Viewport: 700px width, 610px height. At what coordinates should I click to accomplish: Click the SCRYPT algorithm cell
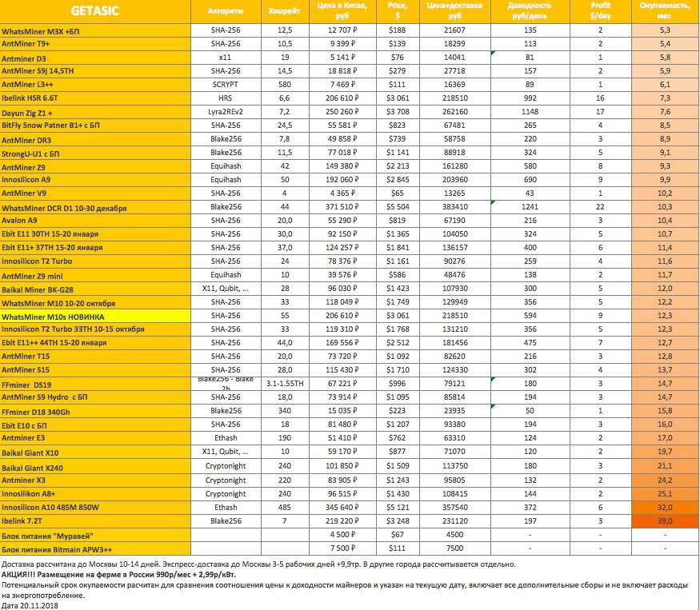click(226, 85)
